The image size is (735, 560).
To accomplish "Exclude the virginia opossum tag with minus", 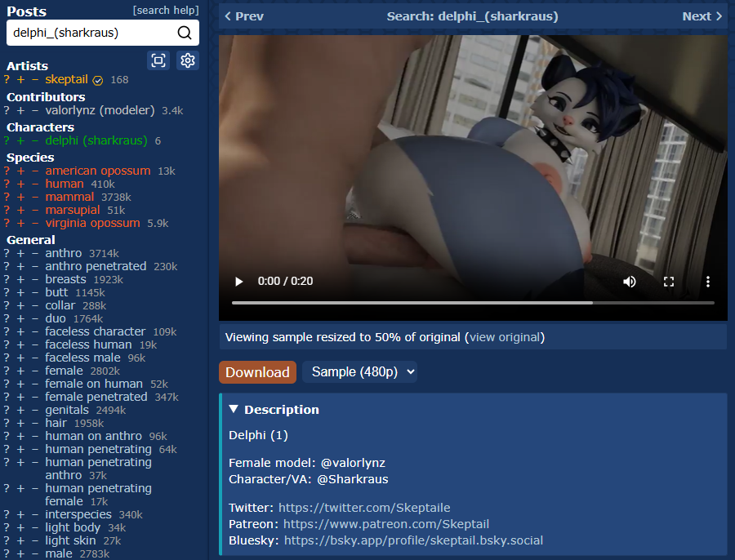I will click(35, 223).
